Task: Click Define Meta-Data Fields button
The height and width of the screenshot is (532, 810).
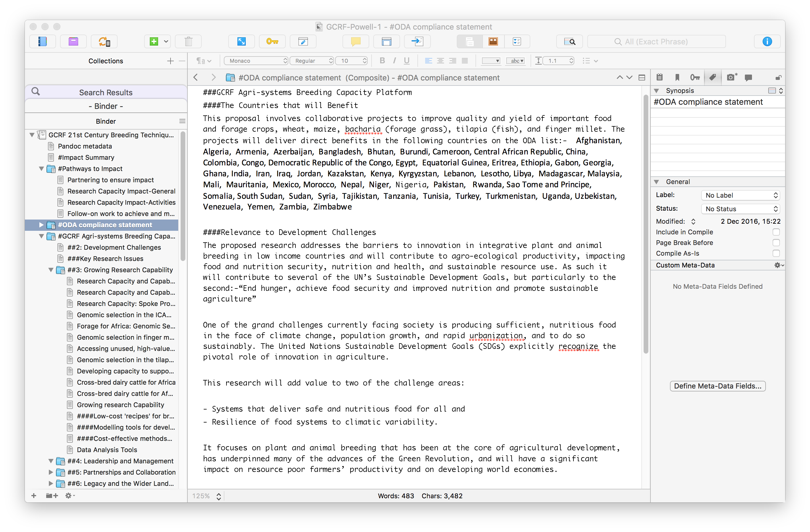Action: pyautogui.click(x=717, y=386)
